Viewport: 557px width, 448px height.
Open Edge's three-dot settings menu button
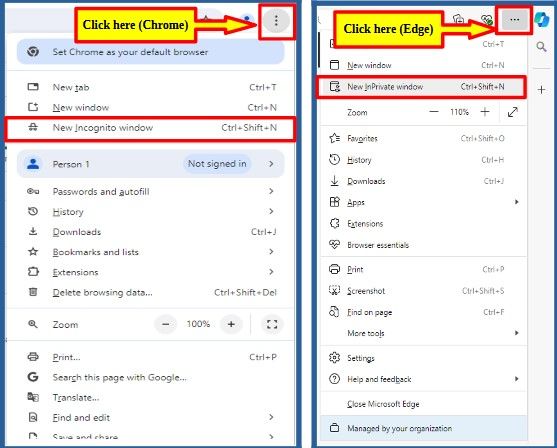click(x=514, y=20)
